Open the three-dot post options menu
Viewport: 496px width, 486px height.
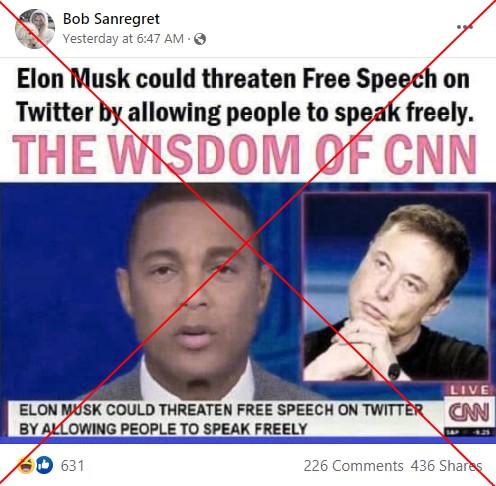[465, 27]
